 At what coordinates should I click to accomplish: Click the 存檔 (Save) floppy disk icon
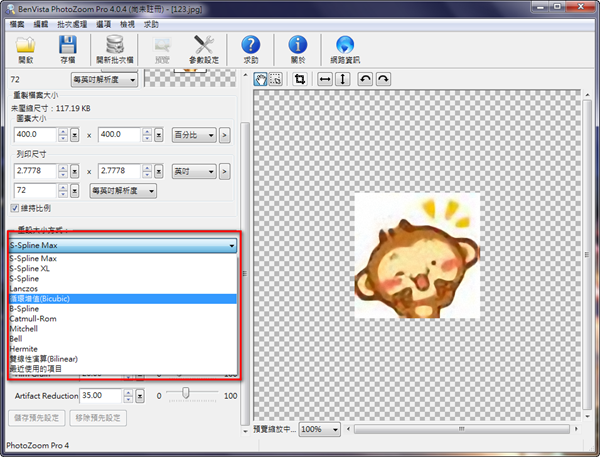67,47
